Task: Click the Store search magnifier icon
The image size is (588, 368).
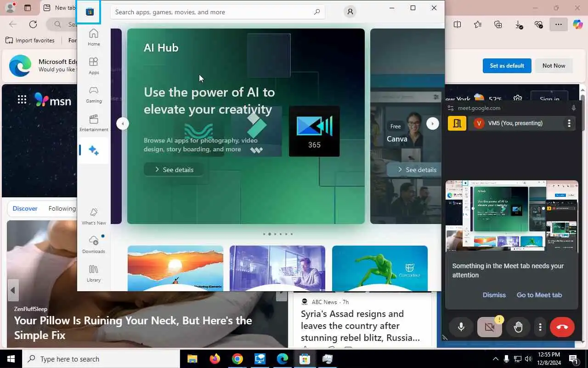Action: [x=317, y=12]
